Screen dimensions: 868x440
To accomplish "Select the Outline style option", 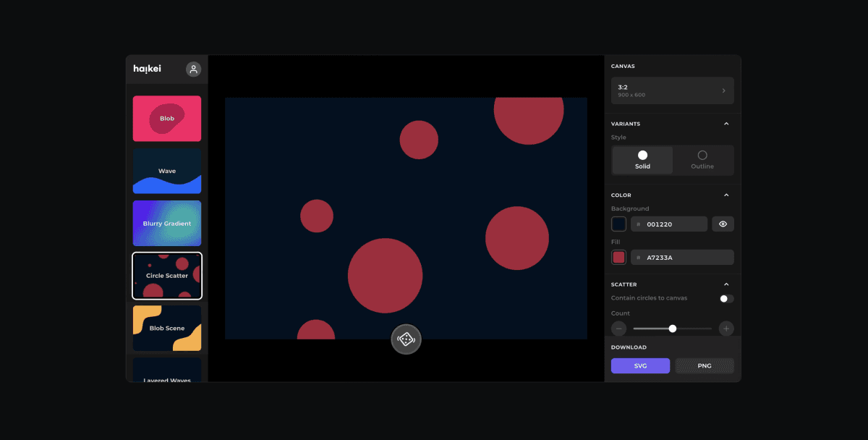I will (702, 161).
